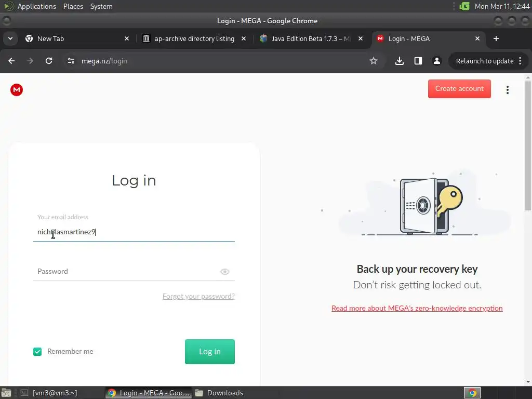Click the Remember me label
This screenshot has height=399, width=532.
point(70,352)
